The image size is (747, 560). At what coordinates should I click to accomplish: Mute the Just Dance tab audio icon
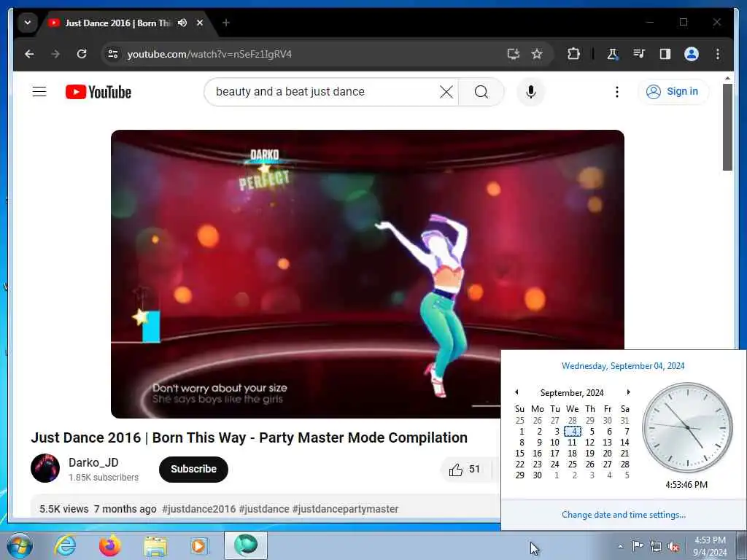point(182,23)
